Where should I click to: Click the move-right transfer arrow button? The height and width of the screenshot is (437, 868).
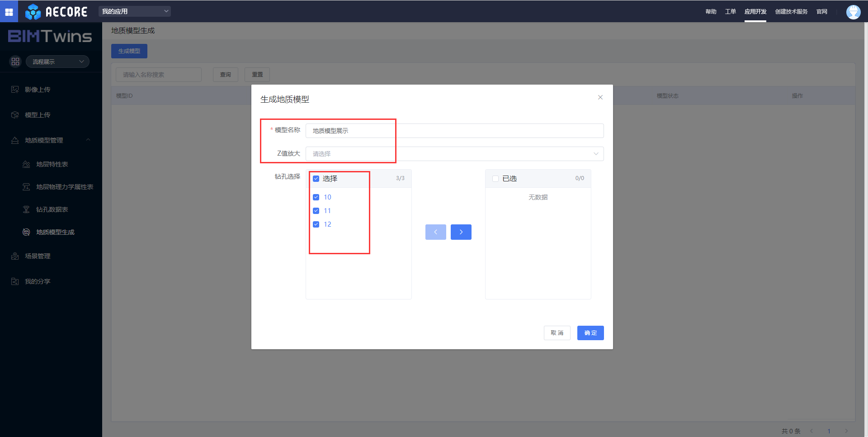[461, 232]
